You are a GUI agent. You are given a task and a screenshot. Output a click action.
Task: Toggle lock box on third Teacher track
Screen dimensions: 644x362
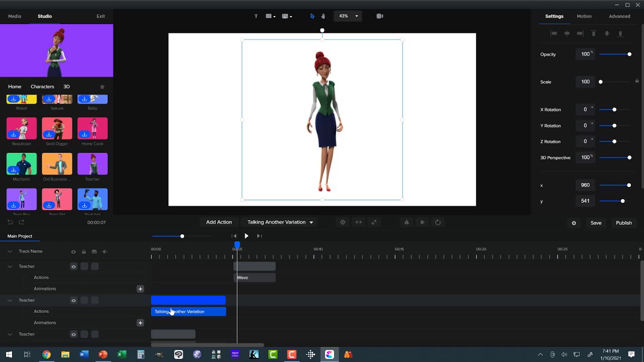coord(84,334)
